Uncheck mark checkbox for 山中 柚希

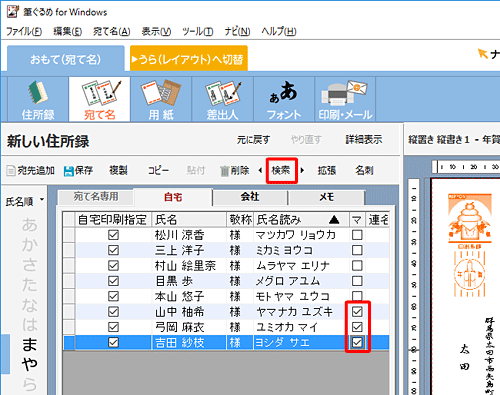pos(357,312)
